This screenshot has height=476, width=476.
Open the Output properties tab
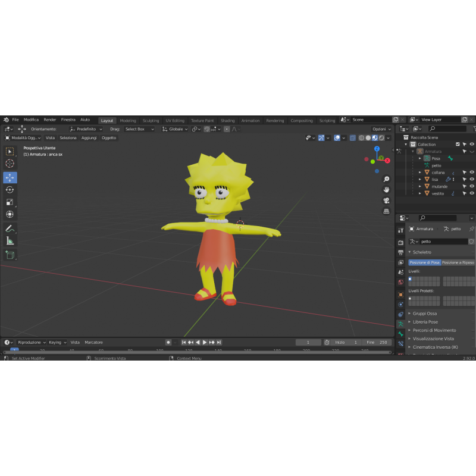pyautogui.click(x=400, y=252)
